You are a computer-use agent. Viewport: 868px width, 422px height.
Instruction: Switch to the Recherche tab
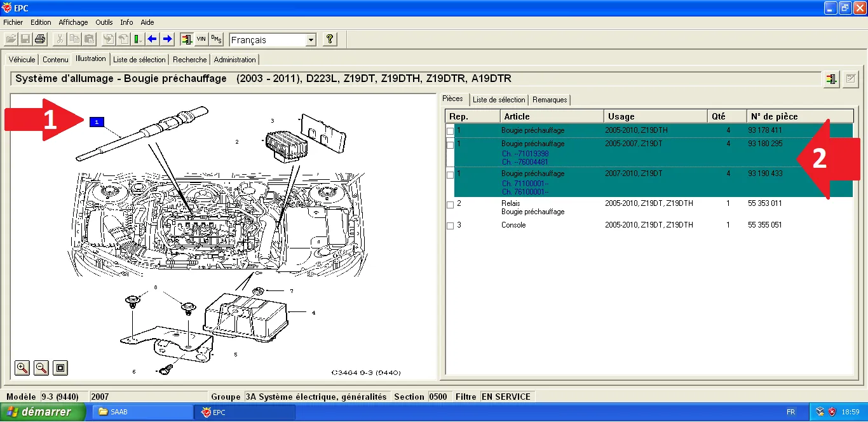tap(189, 60)
